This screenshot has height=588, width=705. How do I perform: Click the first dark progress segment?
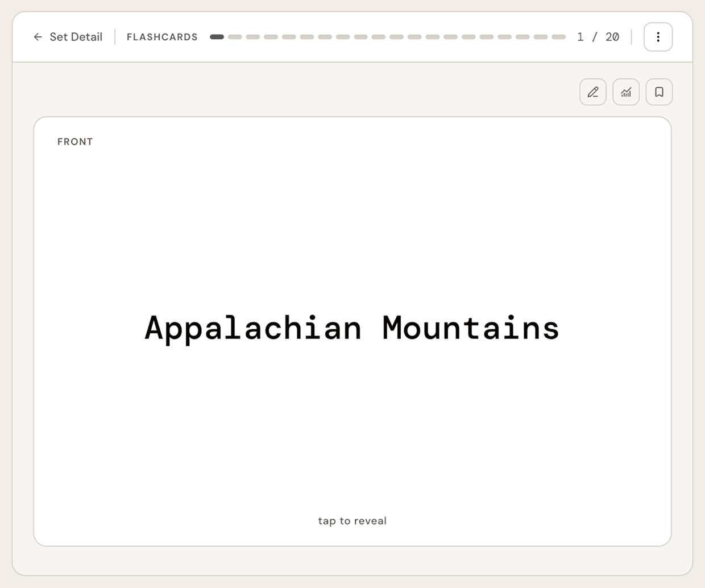click(x=217, y=37)
